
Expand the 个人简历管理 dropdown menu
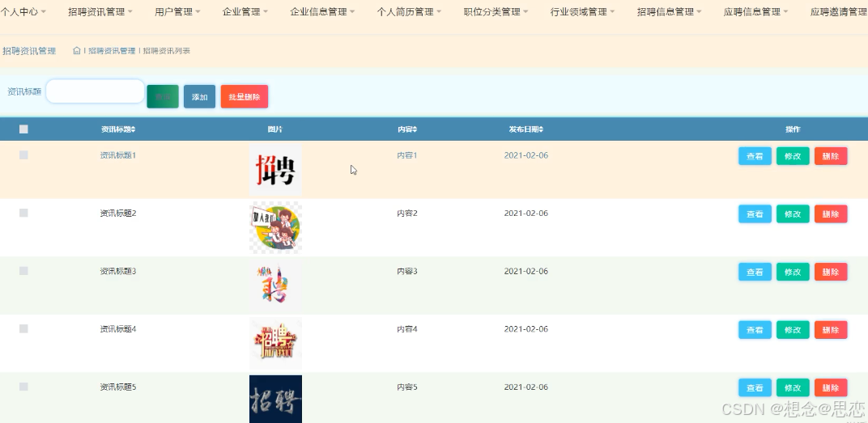tap(409, 11)
